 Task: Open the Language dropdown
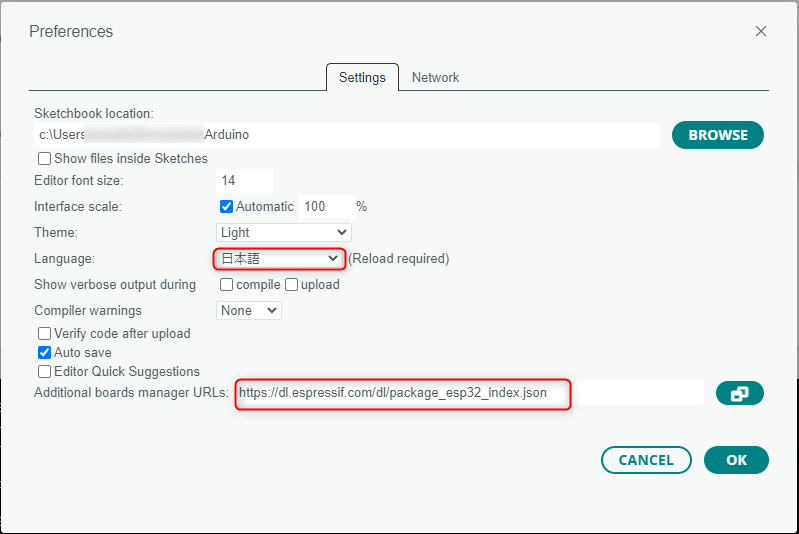(280, 259)
